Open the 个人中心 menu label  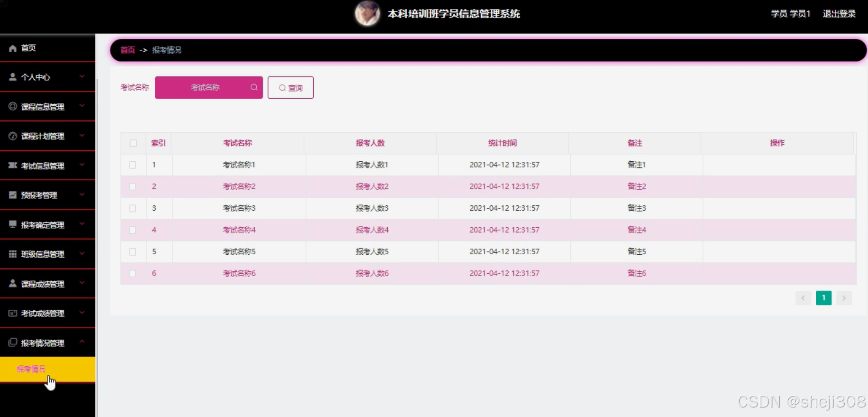(x=36, y=77)
